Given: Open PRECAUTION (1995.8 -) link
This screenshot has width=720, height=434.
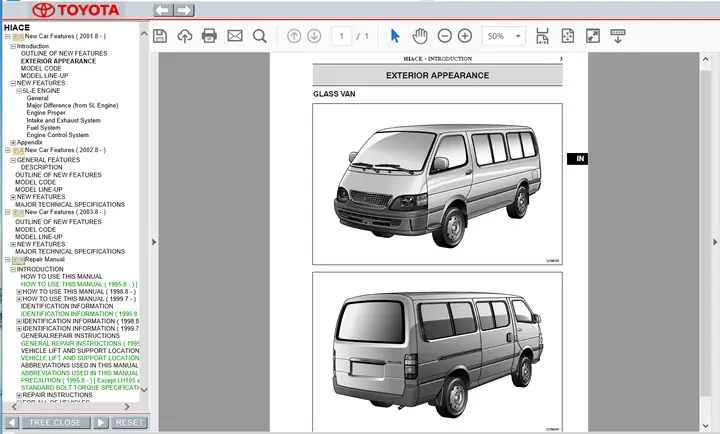Looking at the screenshot, I should (80, 380).
